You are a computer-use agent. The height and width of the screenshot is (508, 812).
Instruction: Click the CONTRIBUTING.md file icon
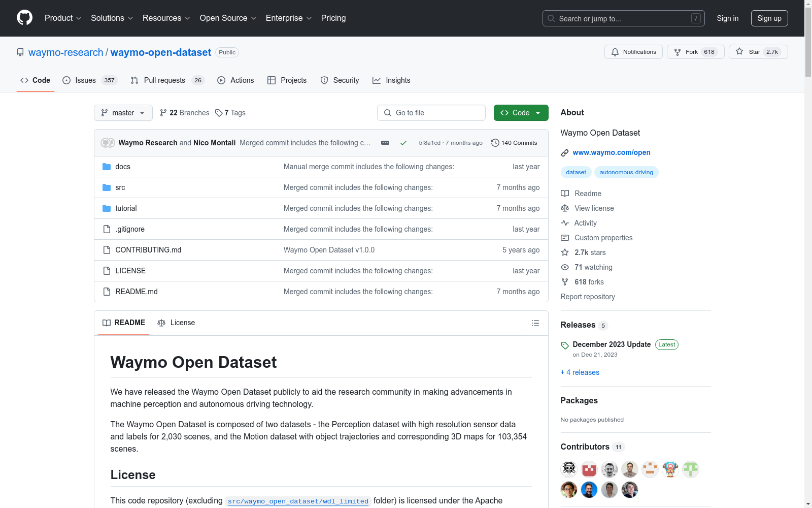(x=107, y=250)
